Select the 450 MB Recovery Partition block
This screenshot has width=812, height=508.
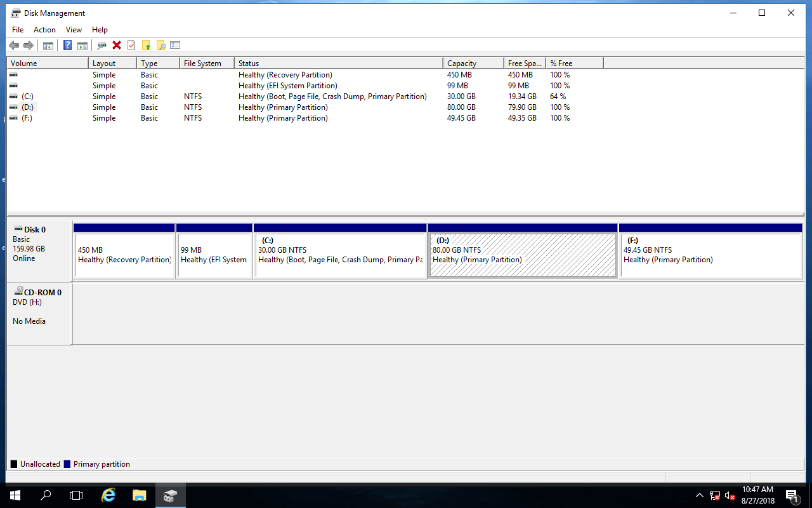click(x=124, y=251)
